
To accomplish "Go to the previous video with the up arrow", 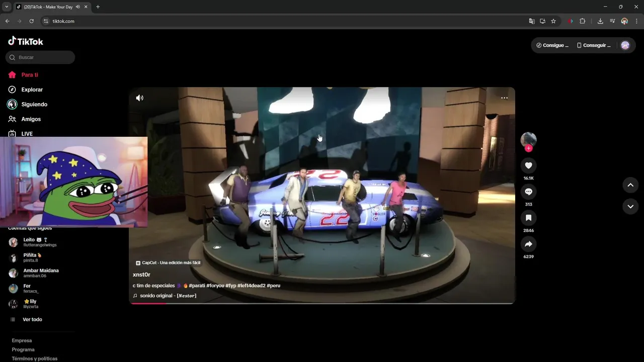I will click(630, 185).
